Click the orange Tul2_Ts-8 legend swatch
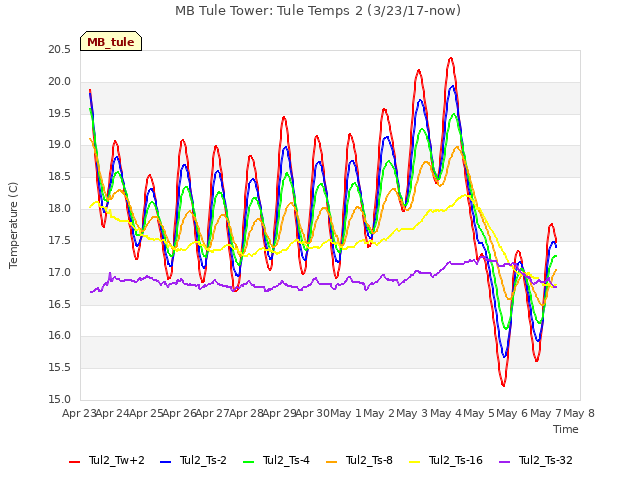640x480 pixels. pyautogui.click(x=332, y=462)
